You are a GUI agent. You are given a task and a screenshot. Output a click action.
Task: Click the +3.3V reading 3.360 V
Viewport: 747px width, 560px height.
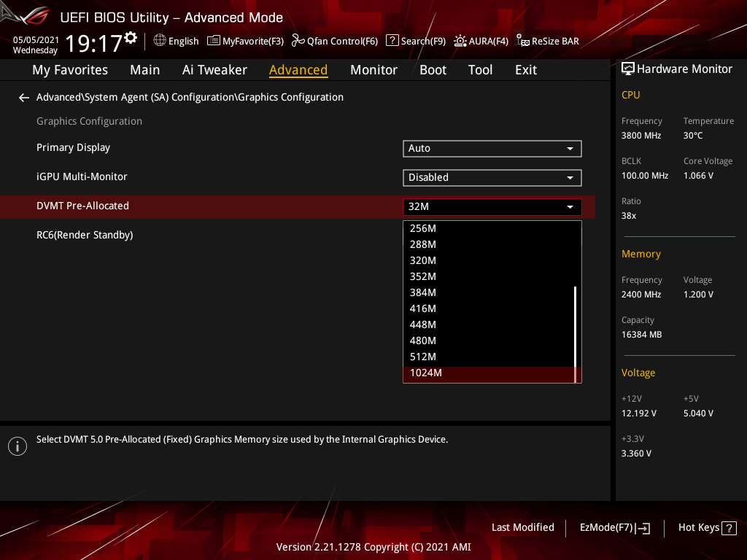point(636,454)
